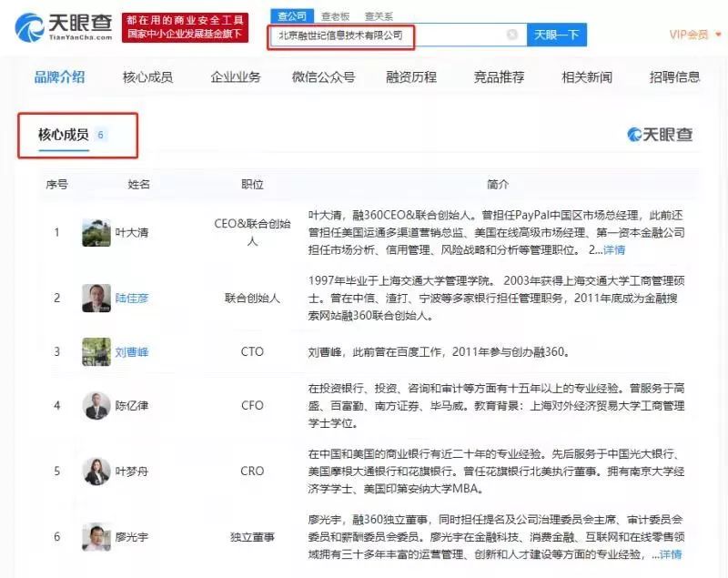This screenshot has width=728, height=578.
Task: Click the name 陈亿律 in the table
Action: [x=132, y=405]
